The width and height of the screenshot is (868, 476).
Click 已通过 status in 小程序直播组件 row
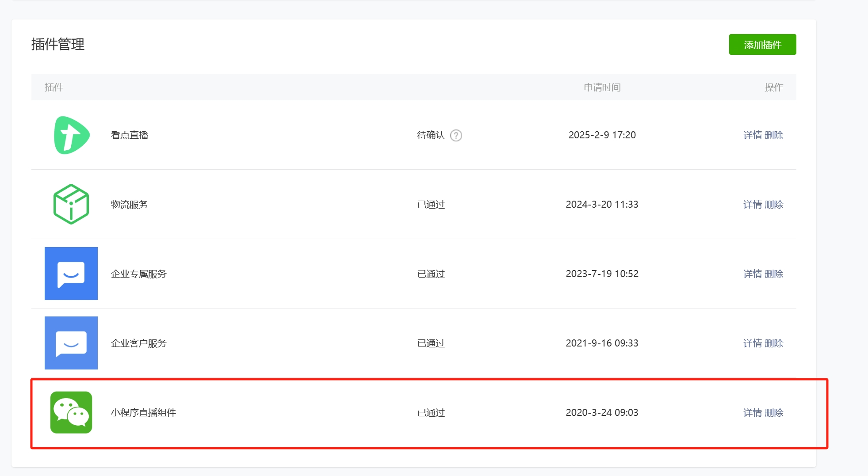431,413
